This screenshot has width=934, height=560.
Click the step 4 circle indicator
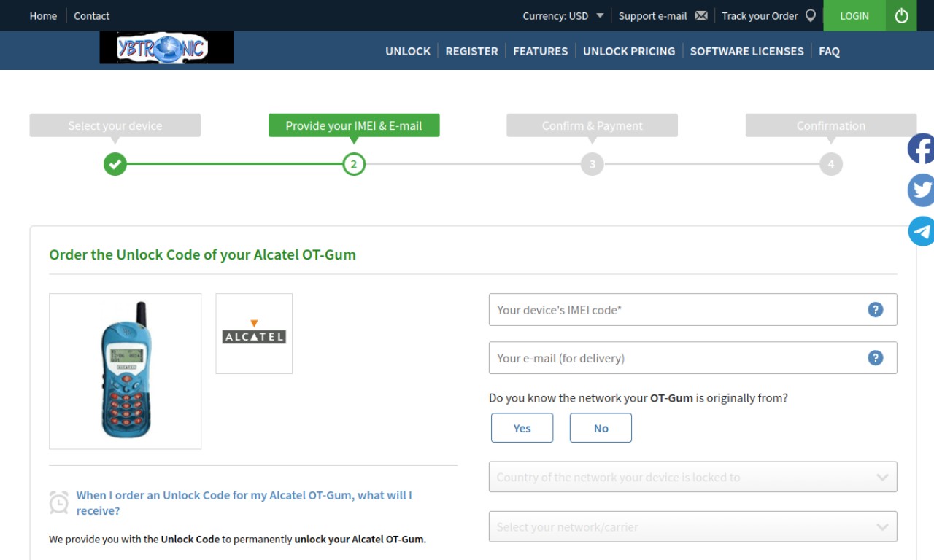831,164
